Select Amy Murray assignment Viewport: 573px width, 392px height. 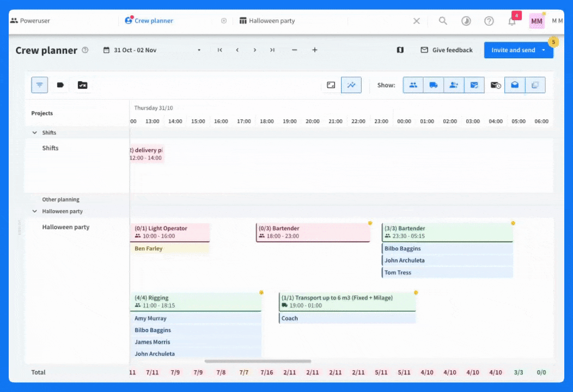pos(196,318)
